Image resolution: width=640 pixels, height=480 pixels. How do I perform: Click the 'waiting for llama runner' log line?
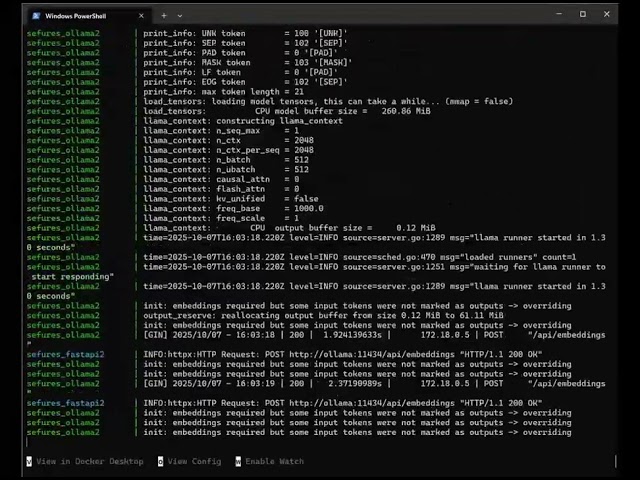pyautogui.click(x=374, y=267)
